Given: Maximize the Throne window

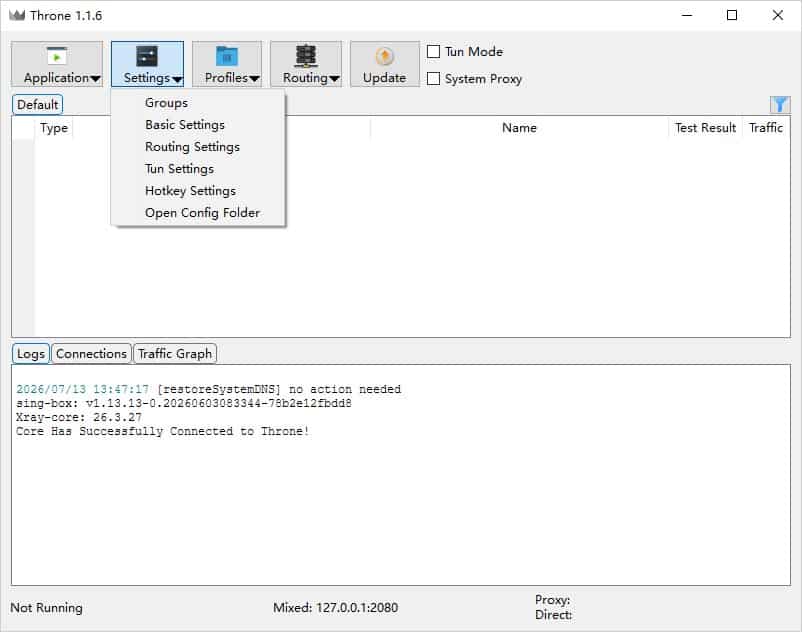Looking at the screenshot, I should pos(732,15).
